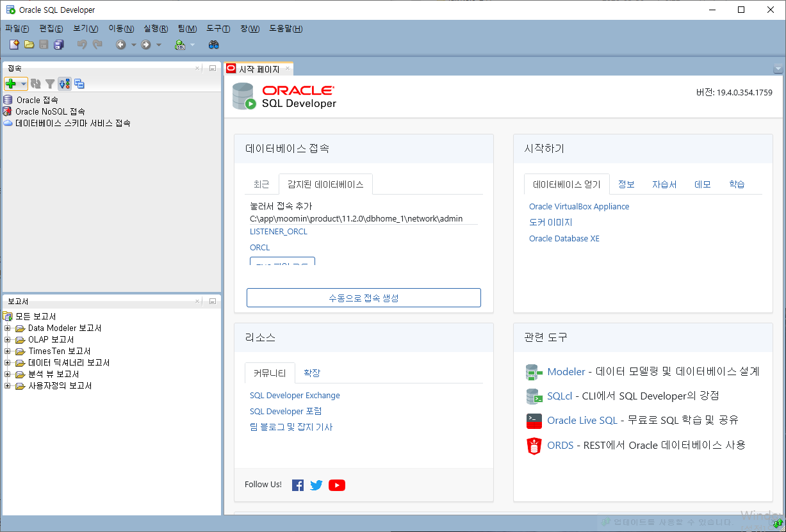Select the Oracle NoSQL 접속 node
This screenshot has width=786, height=532.
[50, 111]
